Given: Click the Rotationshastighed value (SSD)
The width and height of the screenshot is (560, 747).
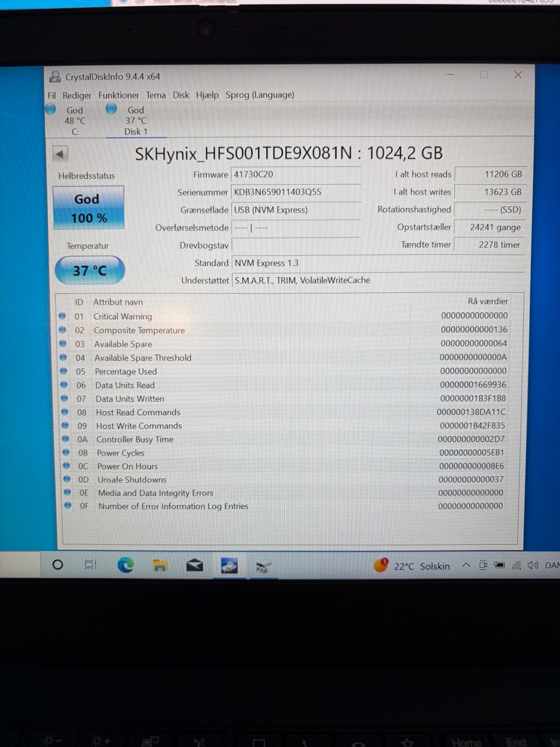Looking at the screenshot, I should [x=490, y=209].
